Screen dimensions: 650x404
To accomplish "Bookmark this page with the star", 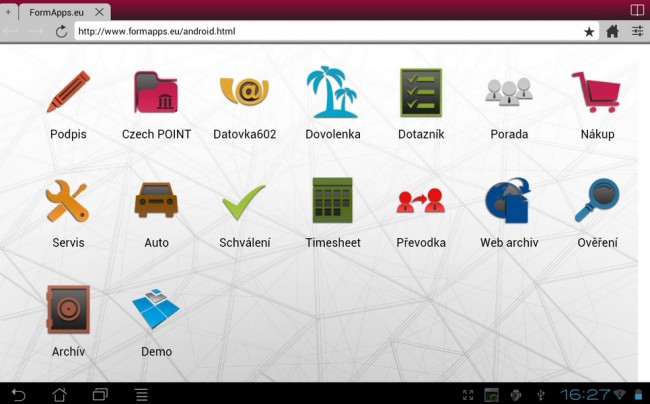I will [x=589, y=31].
